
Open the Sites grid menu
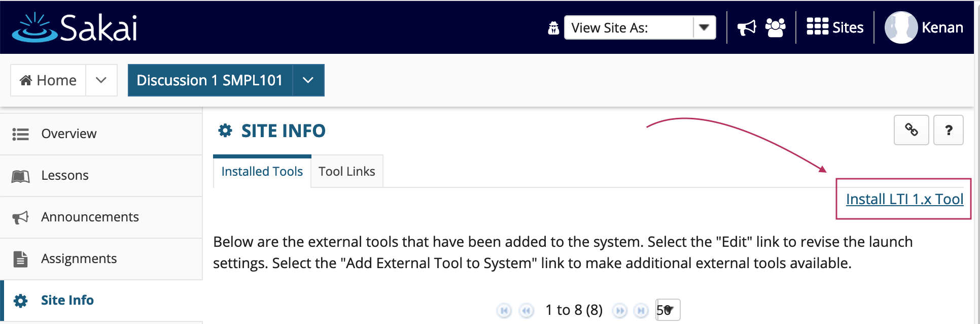(x=835, y=27)
